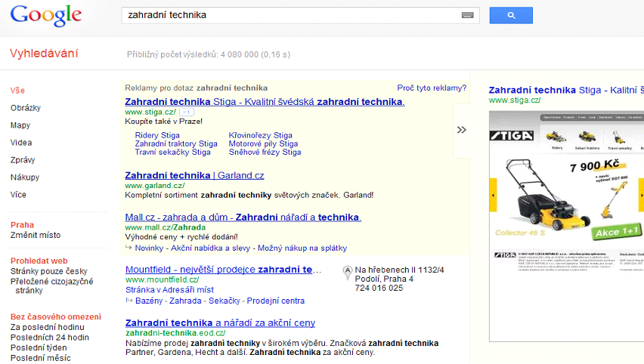644x364 pixels.
Task: Filter by 'Stránky pouze česky'
Action: click(49, 271)
